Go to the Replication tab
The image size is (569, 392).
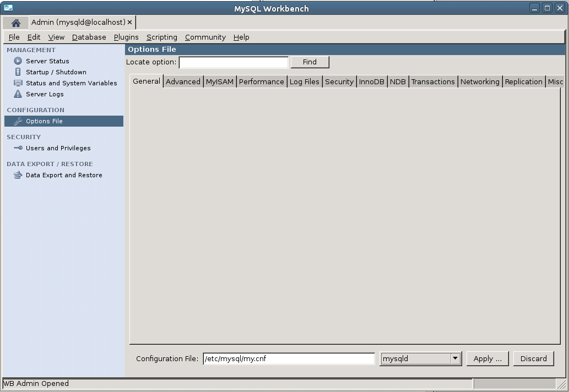[x=523, y=81]
